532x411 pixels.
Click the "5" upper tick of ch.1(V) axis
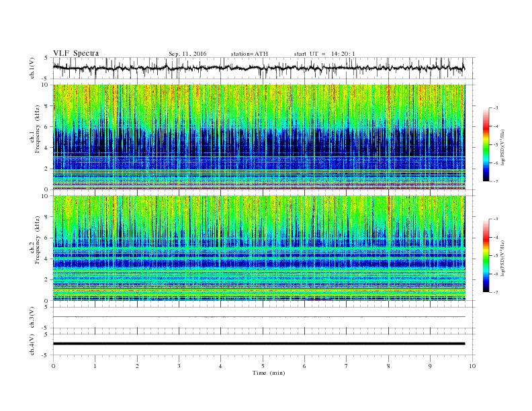click(x=46, y=58)
